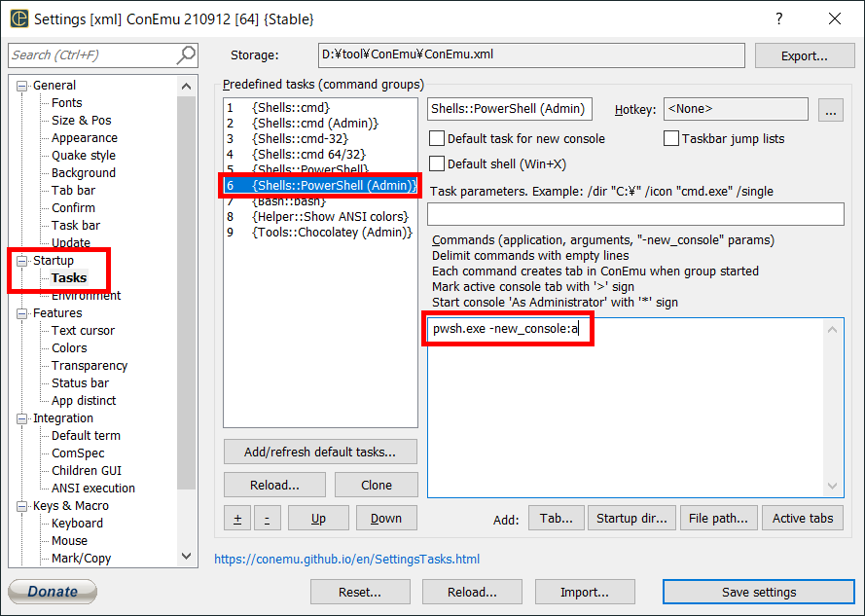
Task: Add a new task with plus button
Action: (237, 519)
